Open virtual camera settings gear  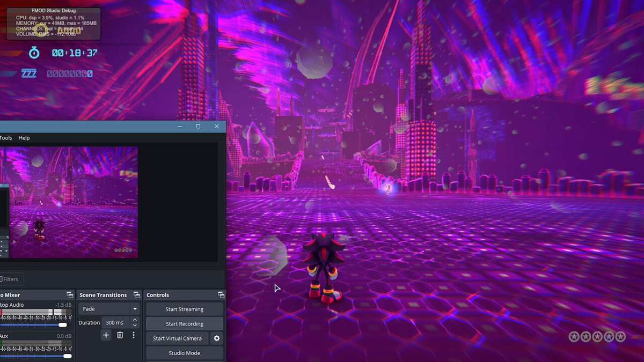tap(217, 338)
